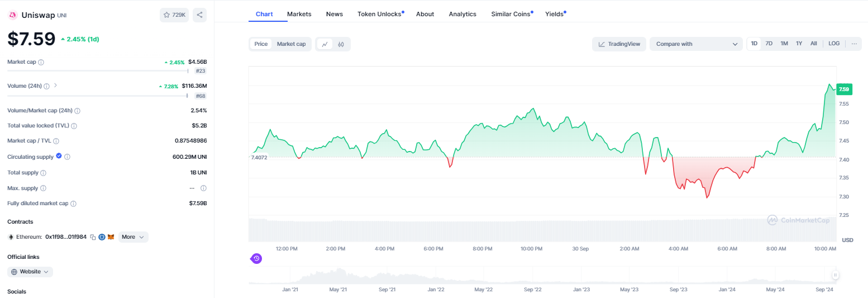The height and width of the screenshot is (298, 868).
Task: Open the Website links dropdown
Action: pos(30,272)
